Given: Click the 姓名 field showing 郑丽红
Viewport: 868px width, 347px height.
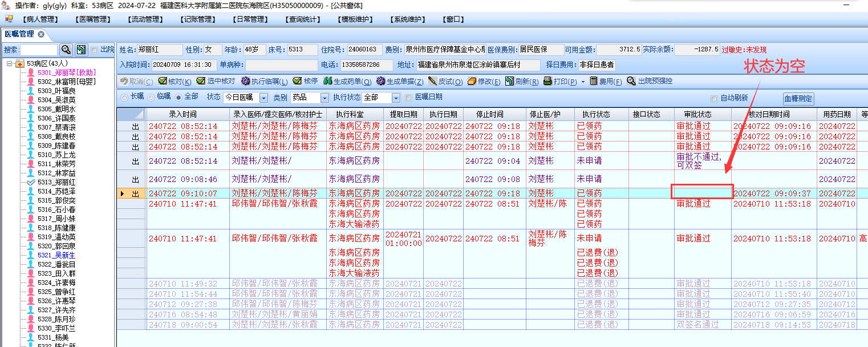Looking at the screenshot, I should [x=160, y=50].
